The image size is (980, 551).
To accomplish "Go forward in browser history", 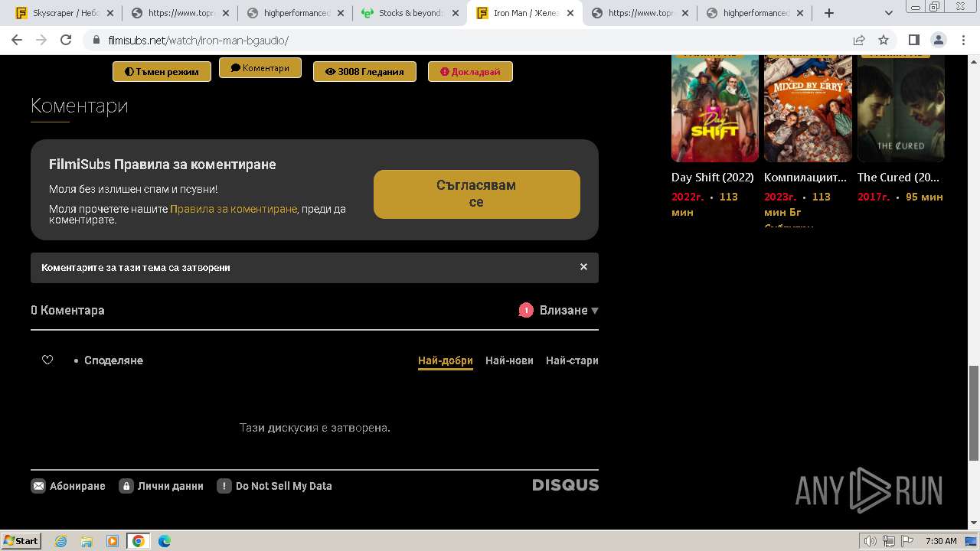I will coord(41,40).
